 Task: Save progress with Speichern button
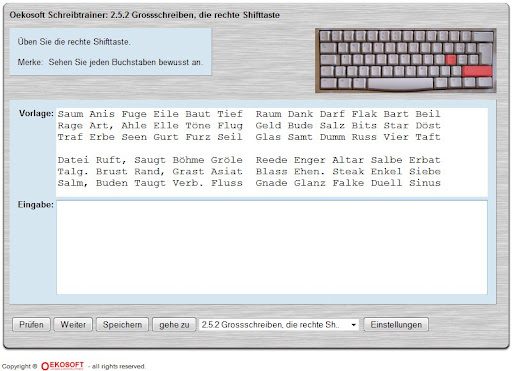122,324
